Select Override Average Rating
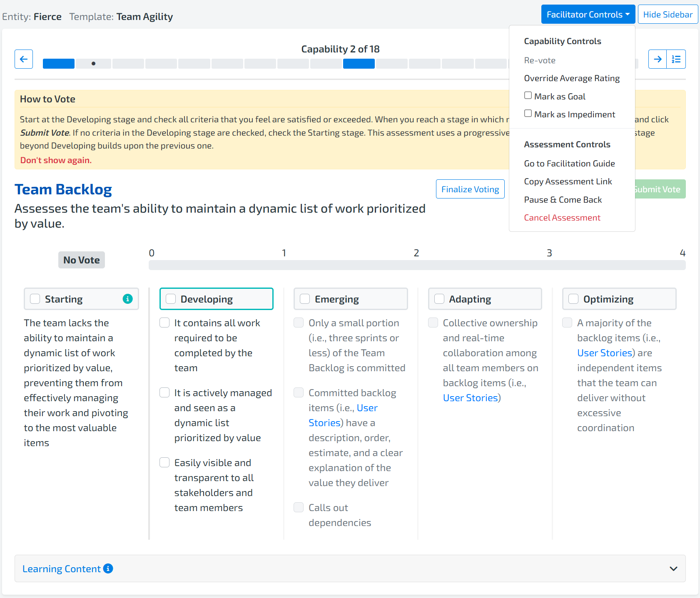 pos(572,78)
